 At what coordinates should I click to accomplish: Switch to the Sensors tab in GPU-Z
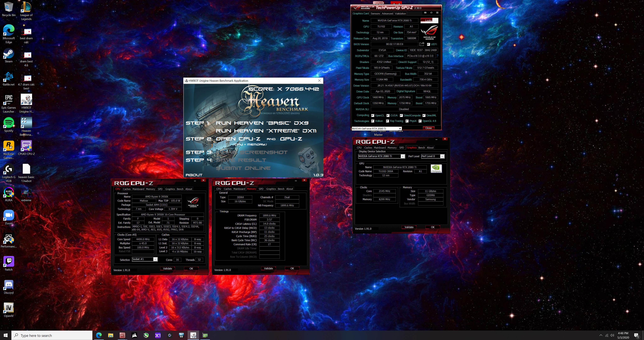tap(375, 14)
